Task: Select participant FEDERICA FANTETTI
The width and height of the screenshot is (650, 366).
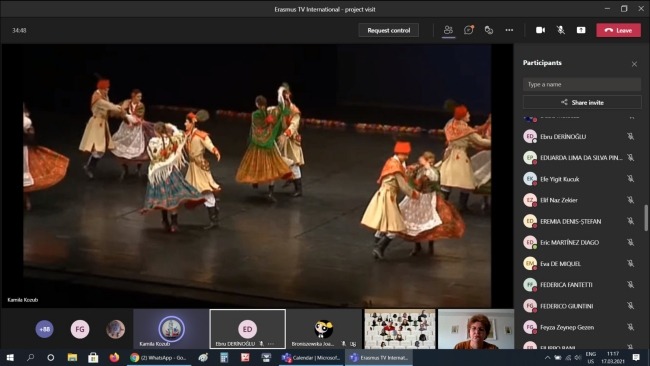Action: (x=582, y=285)
